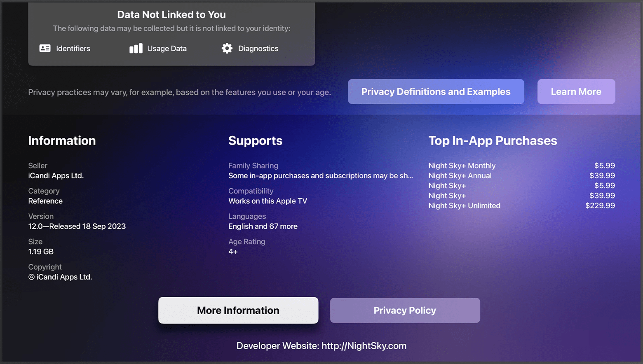
Task: Click the Identifiers label
Action: coord(73,49)
